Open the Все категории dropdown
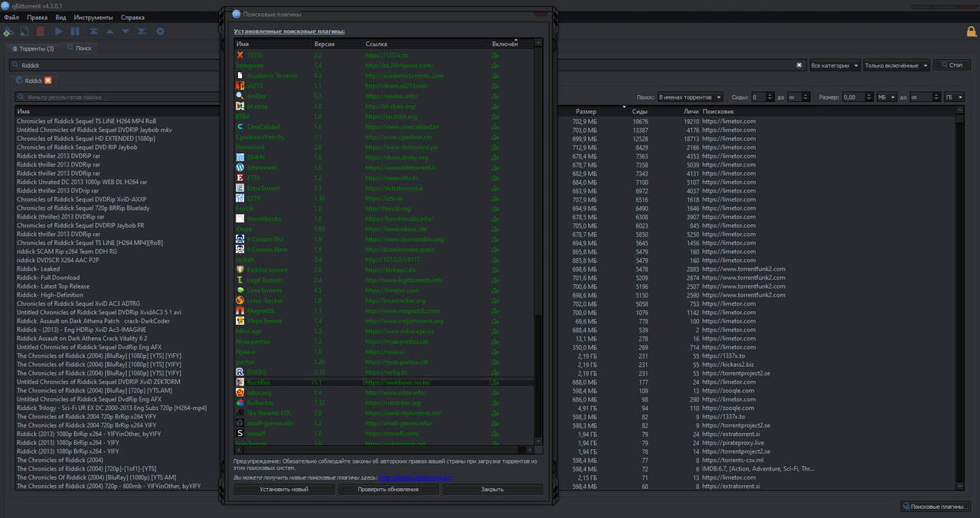 click(x=835, y=66)
